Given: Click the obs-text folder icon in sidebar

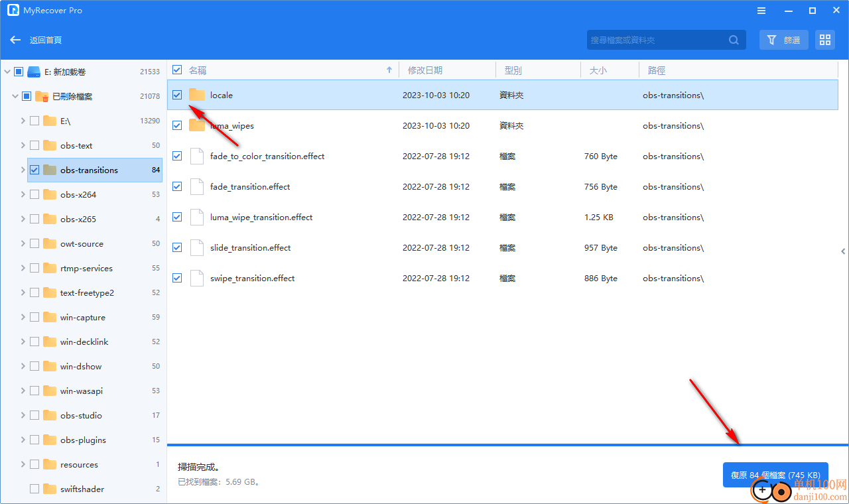Looking at the screenshot, I should click(50, 145).
